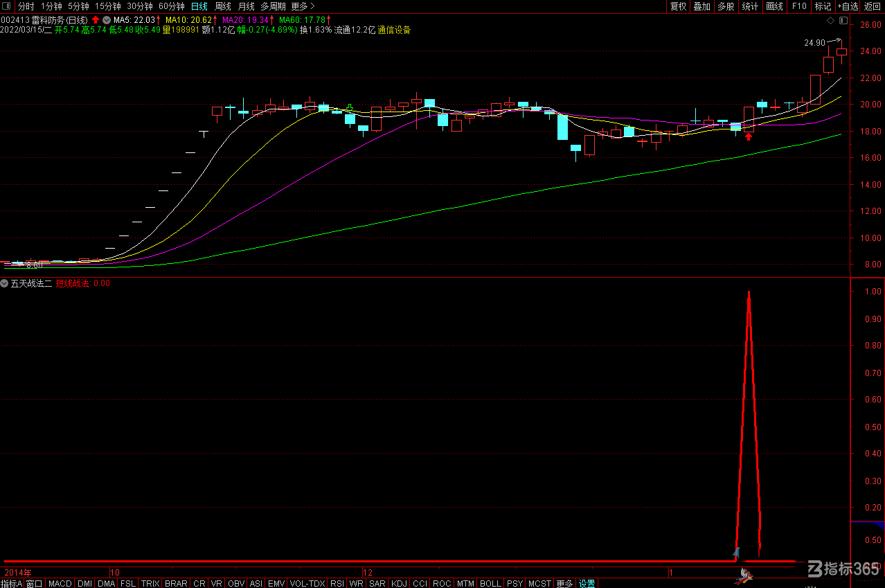This screenshot has height=588, width=885.
Task: Select the 30分钟 timeframe
Action: click(139, 6)
